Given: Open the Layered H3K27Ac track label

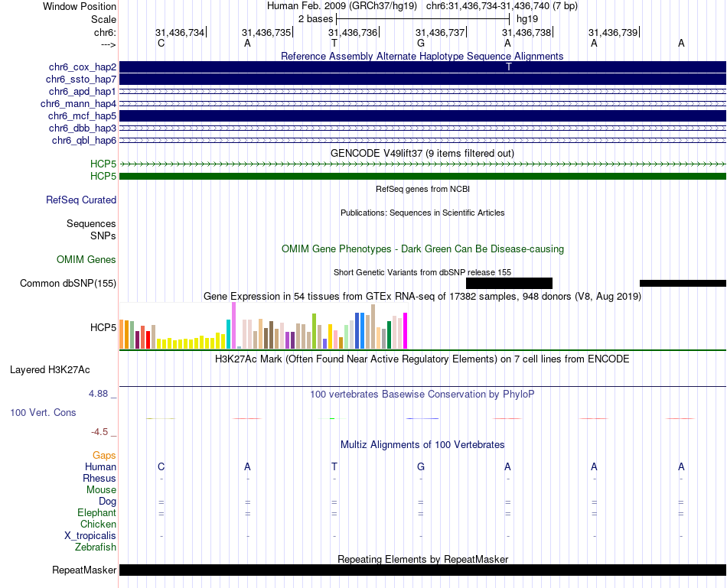Looking at the screenshot, I should click(50, 370).
